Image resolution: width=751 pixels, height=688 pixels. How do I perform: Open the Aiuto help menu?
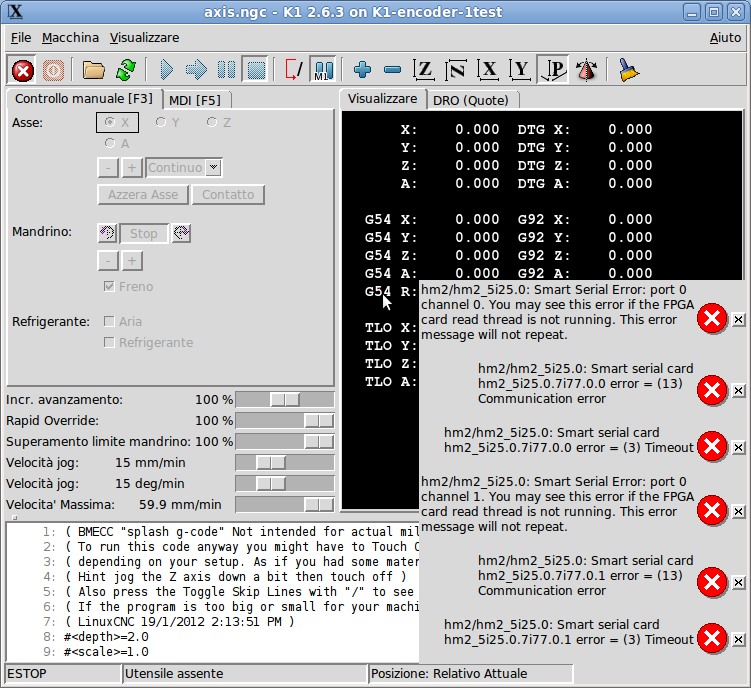click(725, 37)
